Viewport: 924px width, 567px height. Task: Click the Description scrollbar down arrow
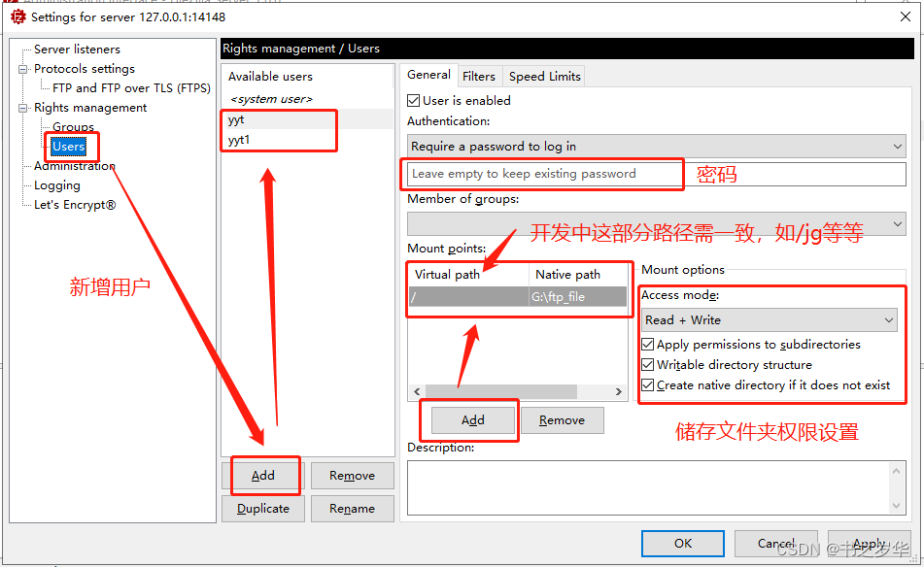896,506
